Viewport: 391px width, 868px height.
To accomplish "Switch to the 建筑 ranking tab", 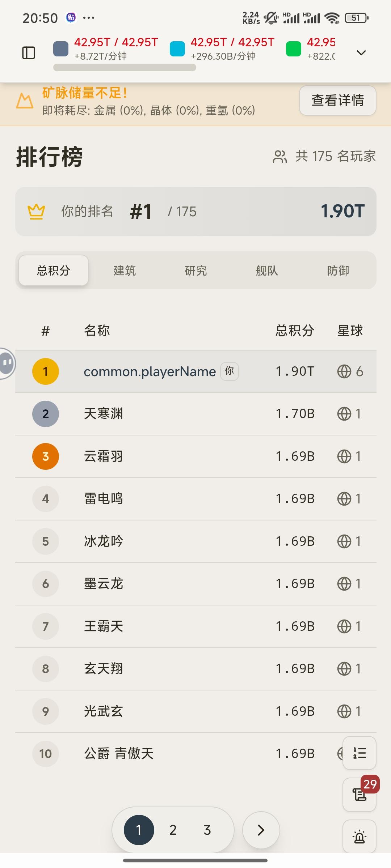I will coord(125,271).
